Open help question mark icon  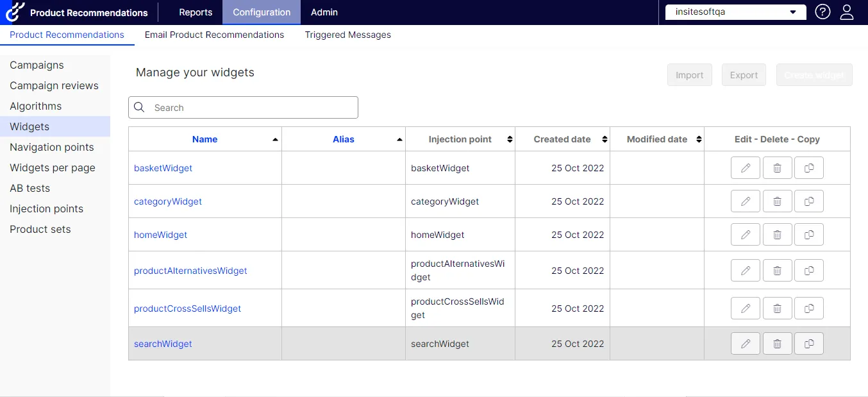822,12
